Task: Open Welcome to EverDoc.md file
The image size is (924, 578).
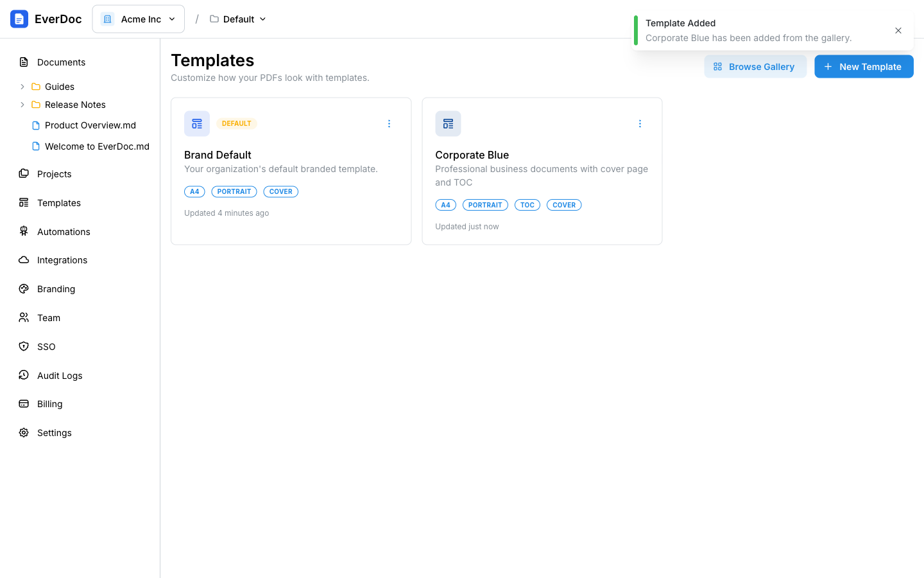Action: pos(97,146)
